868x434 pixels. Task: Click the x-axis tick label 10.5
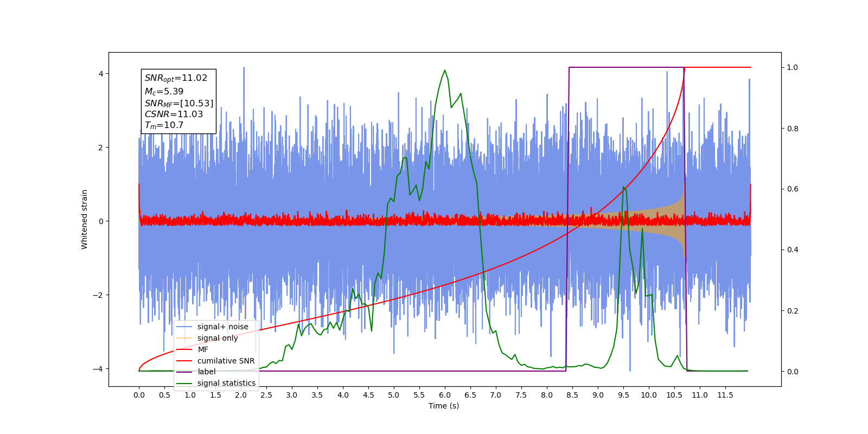[674, 395]
